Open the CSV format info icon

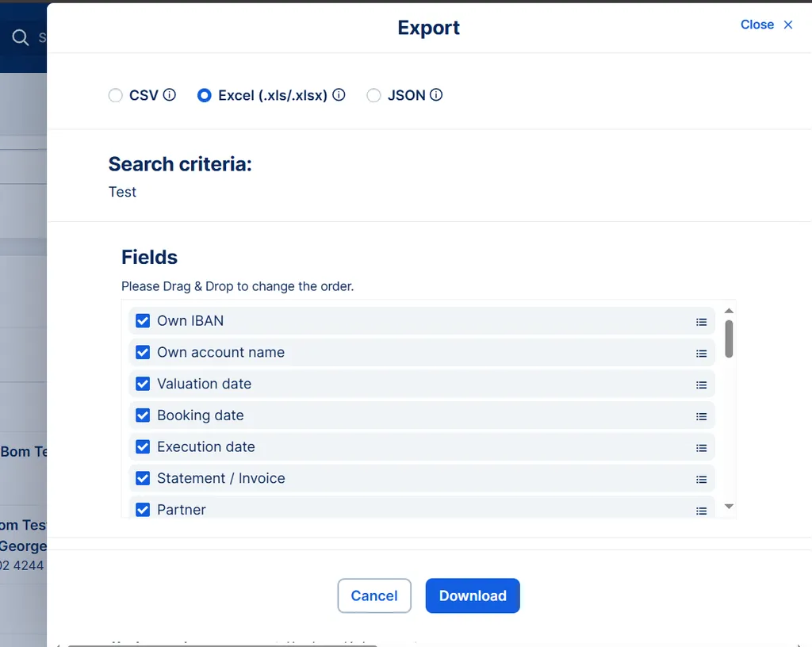170,94
